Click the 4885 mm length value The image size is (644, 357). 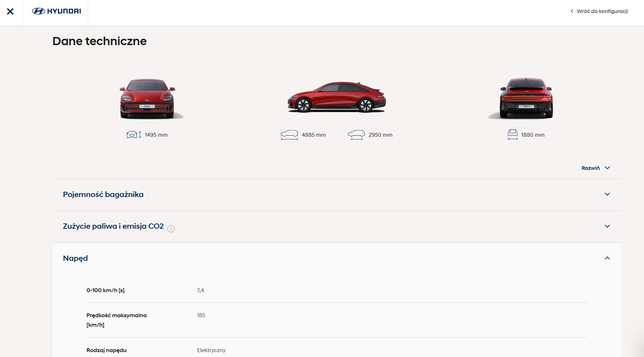pyautogui.click(x=314, y=135)
